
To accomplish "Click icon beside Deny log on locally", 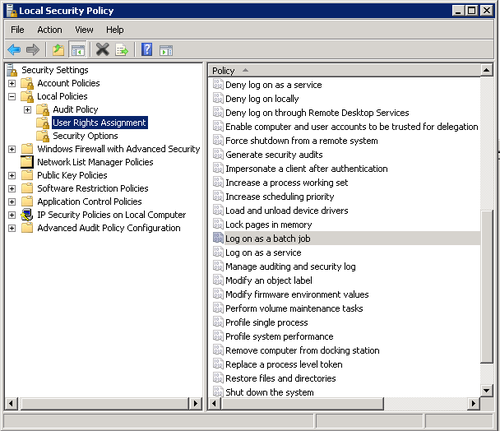I will pos(218,98).
